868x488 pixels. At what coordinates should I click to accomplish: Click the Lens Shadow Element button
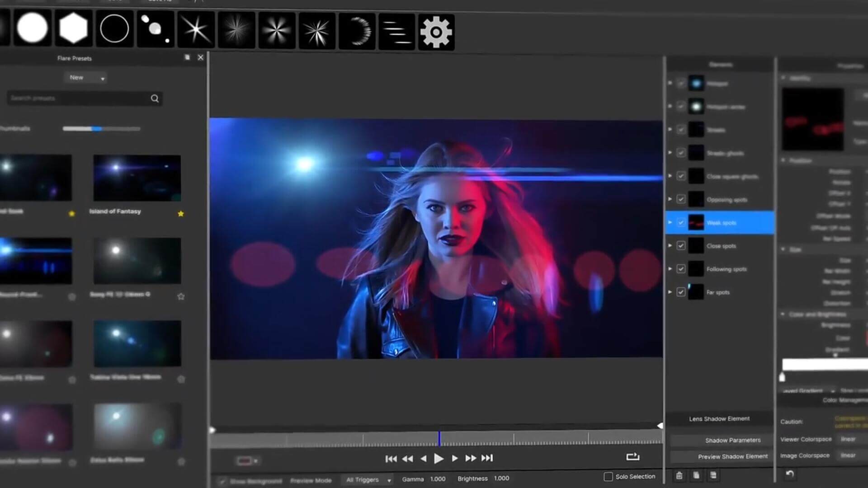pos(719,419)
